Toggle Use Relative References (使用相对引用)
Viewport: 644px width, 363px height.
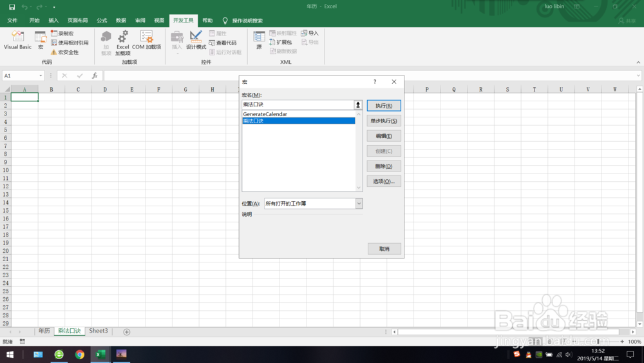pyautogui.click(x=70, y=43)
